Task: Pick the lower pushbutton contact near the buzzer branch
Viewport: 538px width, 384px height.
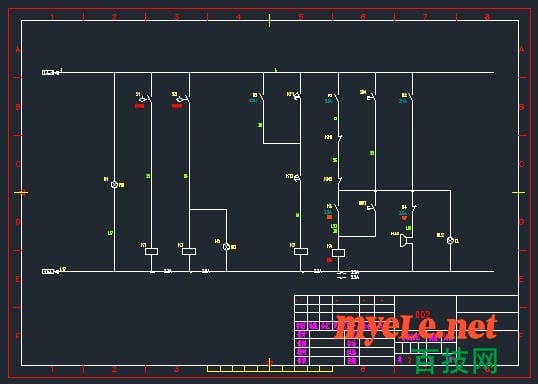Action: point(372,207)
